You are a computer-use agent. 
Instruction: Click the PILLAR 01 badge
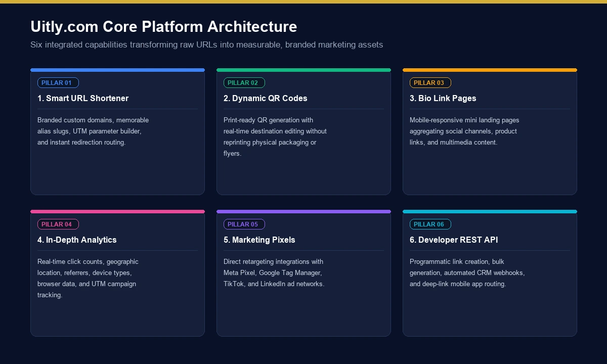[x=58, y=83]
